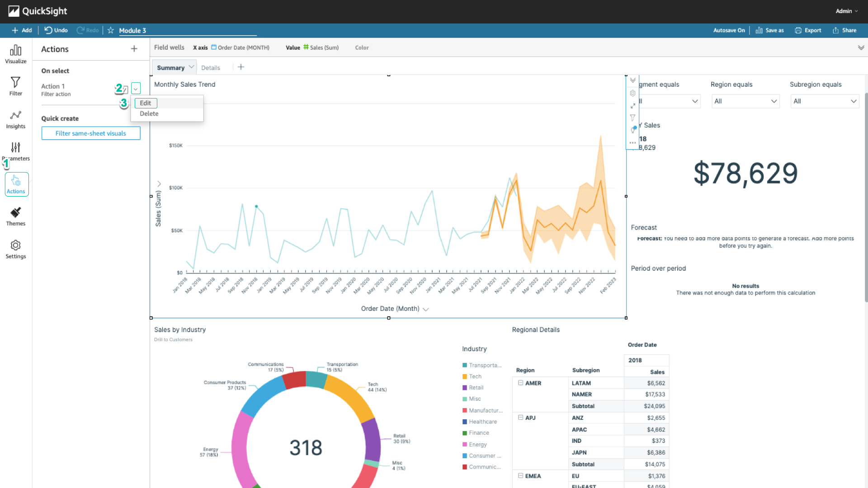Click the NAMER sales value $17,533
The image size is (868, 488).
coord(655,394)
